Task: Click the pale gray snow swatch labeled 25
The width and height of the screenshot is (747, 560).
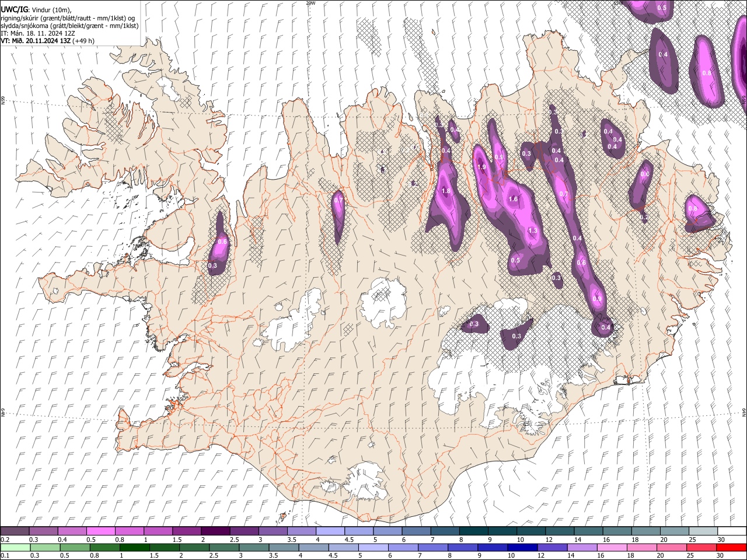Action: pyautogui.click(x=703, y=531)
